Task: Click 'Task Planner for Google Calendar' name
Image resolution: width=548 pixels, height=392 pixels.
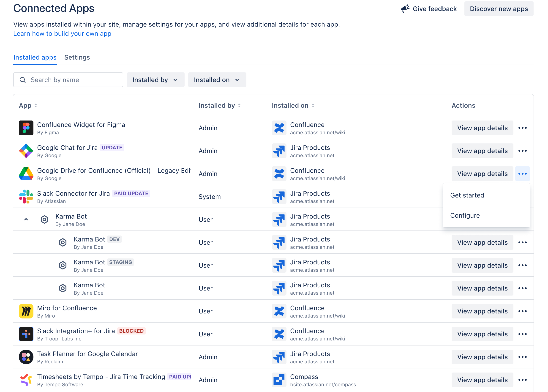Action: click(87, 354)
